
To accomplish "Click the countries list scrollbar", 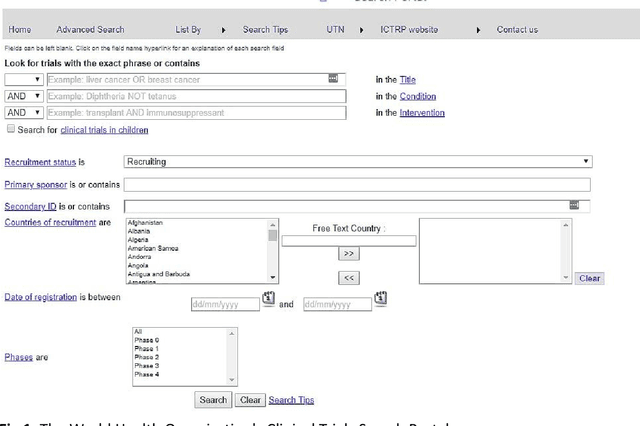I will click(273, 250).
